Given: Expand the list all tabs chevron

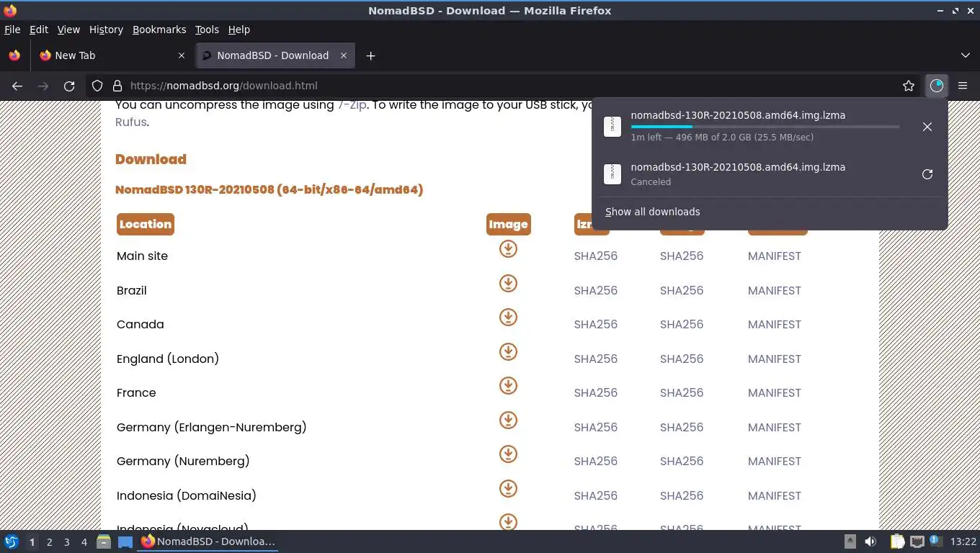Looking at the screenshot, I should pos(966,55).
